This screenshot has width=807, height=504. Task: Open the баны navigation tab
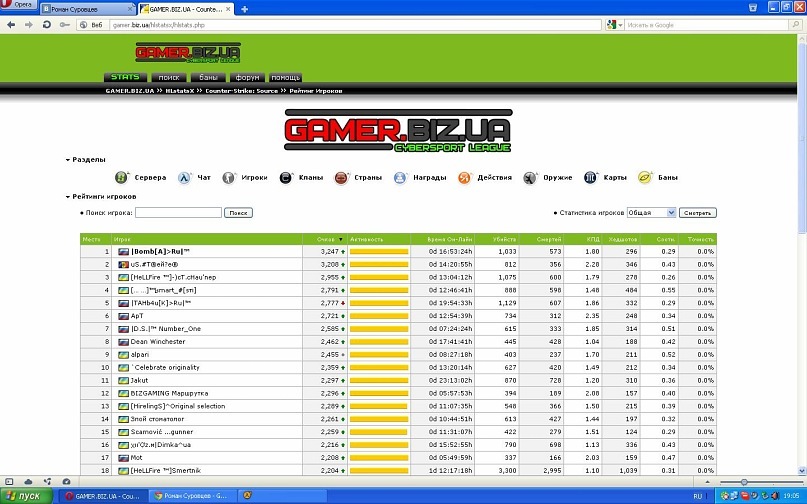point(208,77)
